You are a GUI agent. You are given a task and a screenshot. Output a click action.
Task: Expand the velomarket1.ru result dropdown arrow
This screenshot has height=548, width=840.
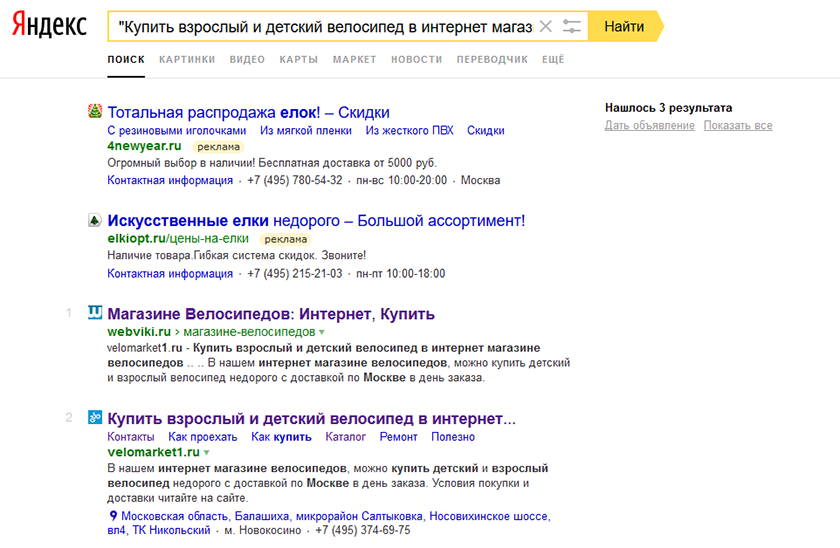(x=207, y=453)
